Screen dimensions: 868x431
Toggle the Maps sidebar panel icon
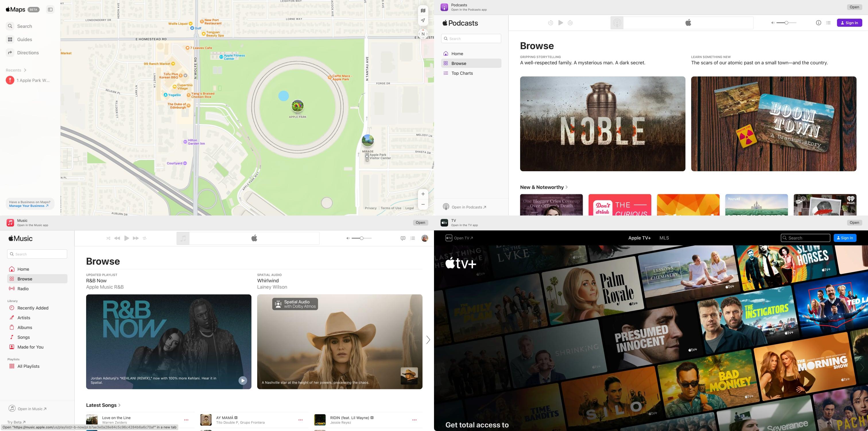tap(50, 9)
